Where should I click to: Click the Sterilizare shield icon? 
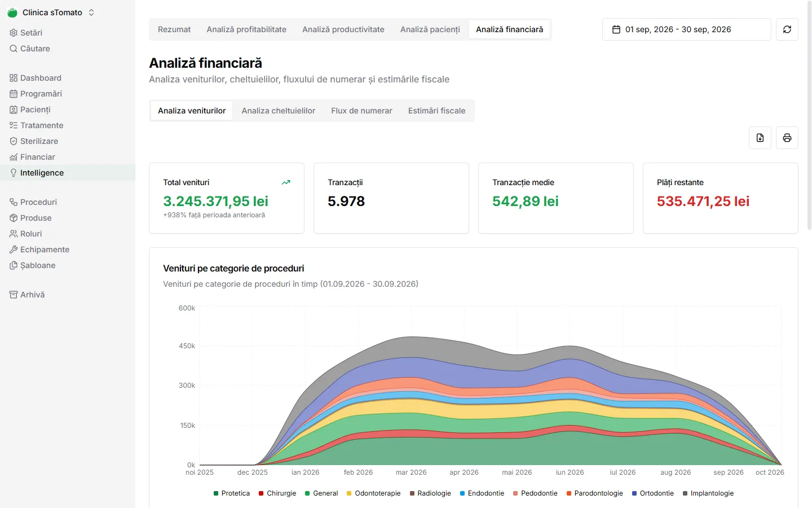tap(14, 141)
